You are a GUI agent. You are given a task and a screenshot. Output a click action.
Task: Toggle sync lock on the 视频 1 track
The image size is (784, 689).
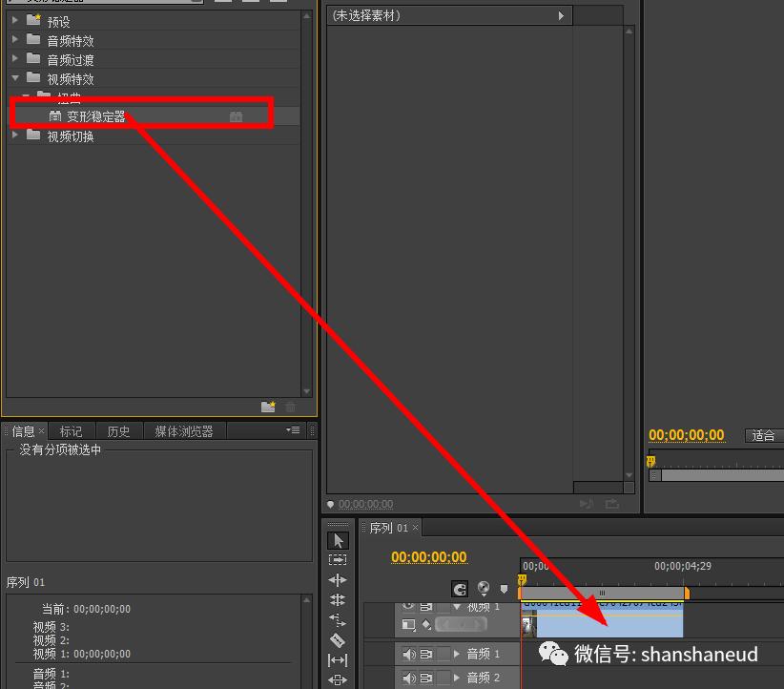[x=426, y=606]
